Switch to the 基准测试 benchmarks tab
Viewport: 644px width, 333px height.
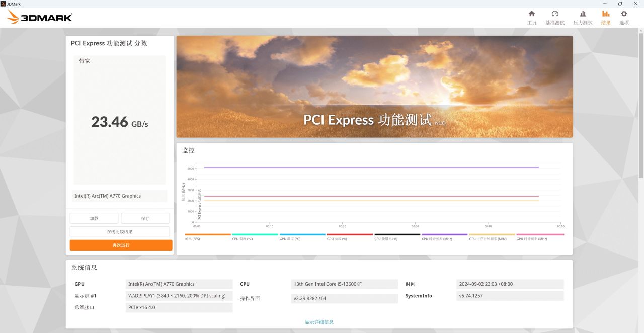(x=555, y=18)
